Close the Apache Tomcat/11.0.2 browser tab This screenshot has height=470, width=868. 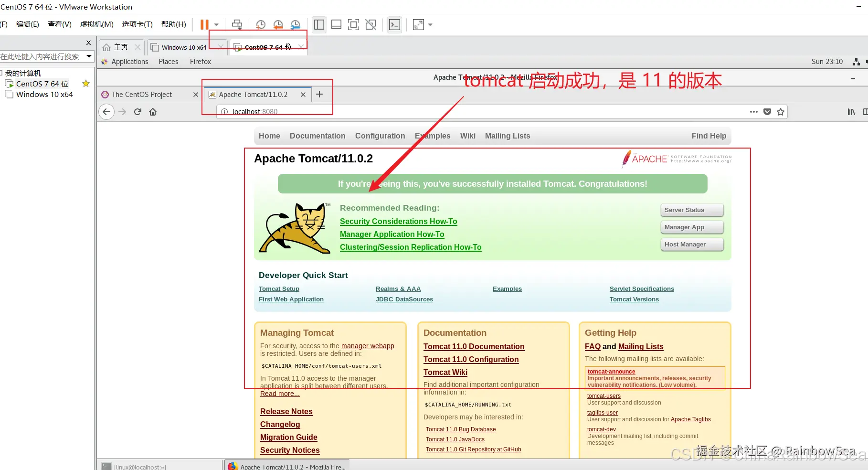303,95
